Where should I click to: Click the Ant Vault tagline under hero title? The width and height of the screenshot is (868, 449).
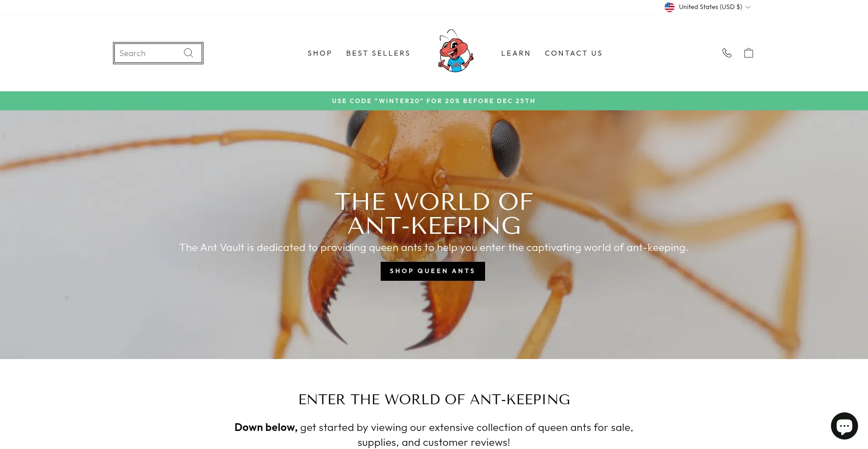click(x=434, y=248)
